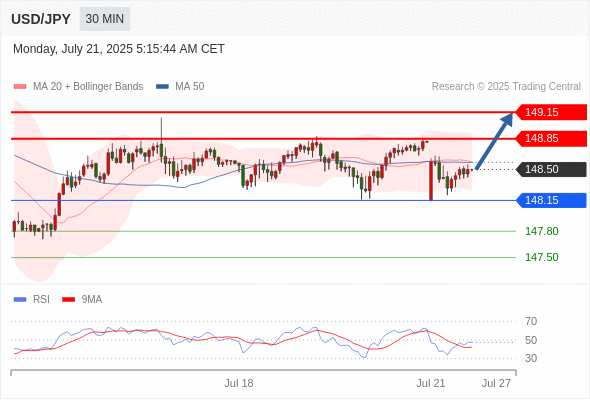Select the USD/JPY pair title
The height and width of the screenshot is (400, 590).
pos(41,19)
